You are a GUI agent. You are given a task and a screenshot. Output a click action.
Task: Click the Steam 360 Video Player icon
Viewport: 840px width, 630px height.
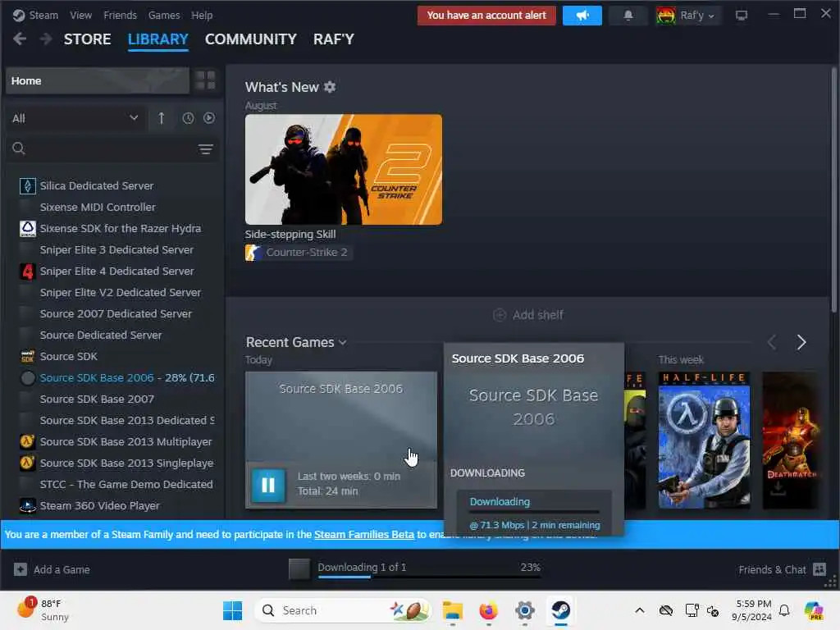pyautogui.click(x=27, y=505)
